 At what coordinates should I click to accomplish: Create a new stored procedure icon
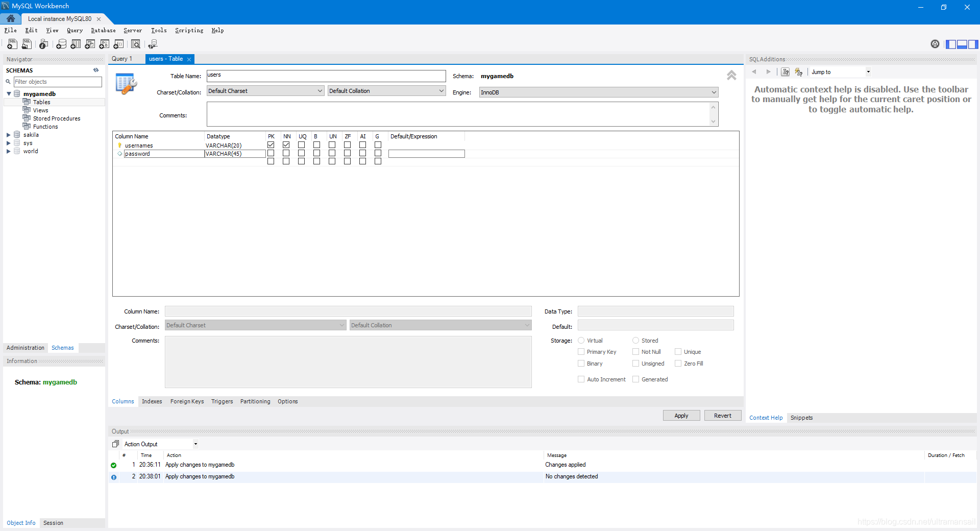104,44
